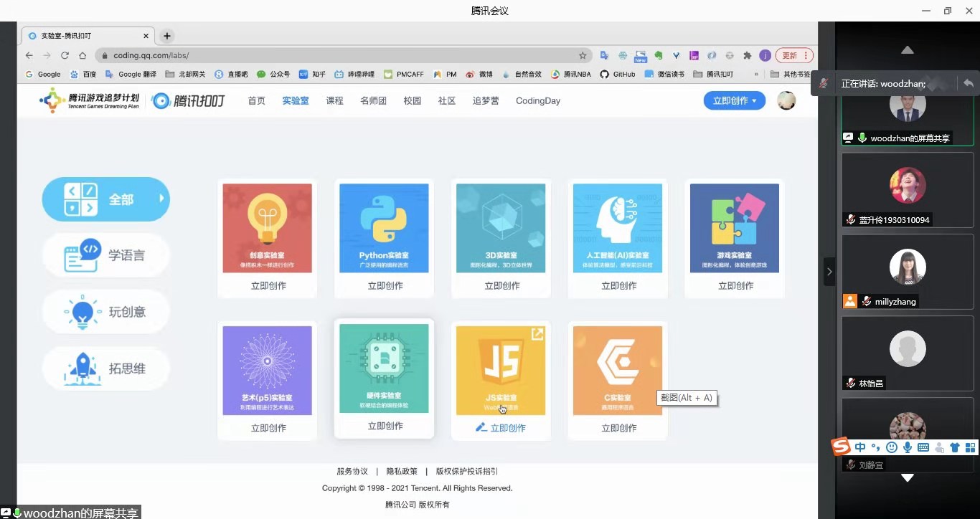The height and width of the screenshot is (519, 980).
Task: Open the Sogou toolbox grid icon
Action: (x=971, y=447)
